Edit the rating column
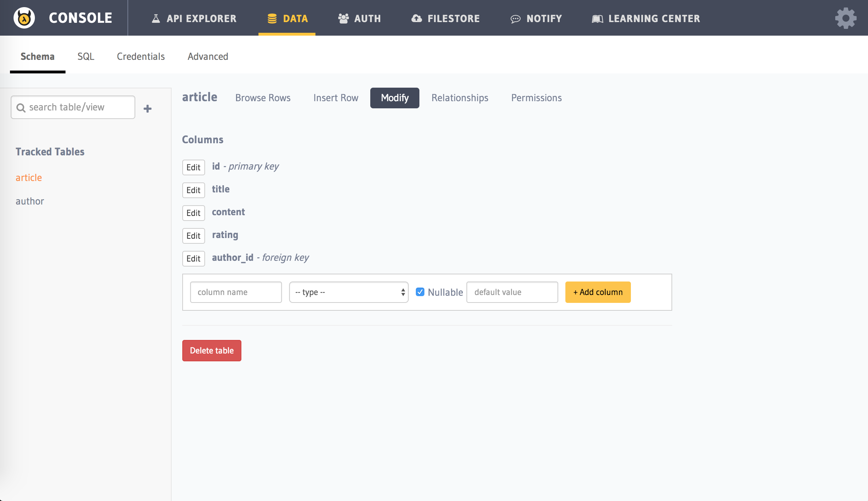868x501 pixels. pos(193,236)
